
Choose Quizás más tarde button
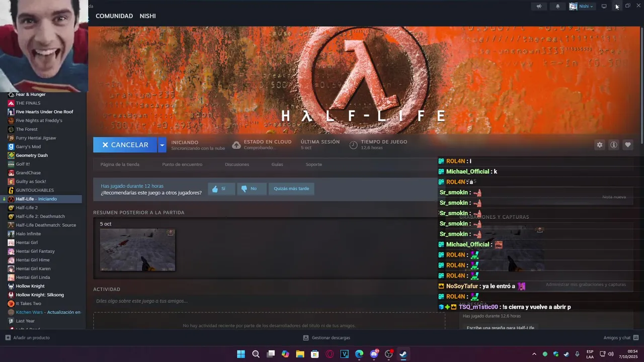click(x=291, y=189)
